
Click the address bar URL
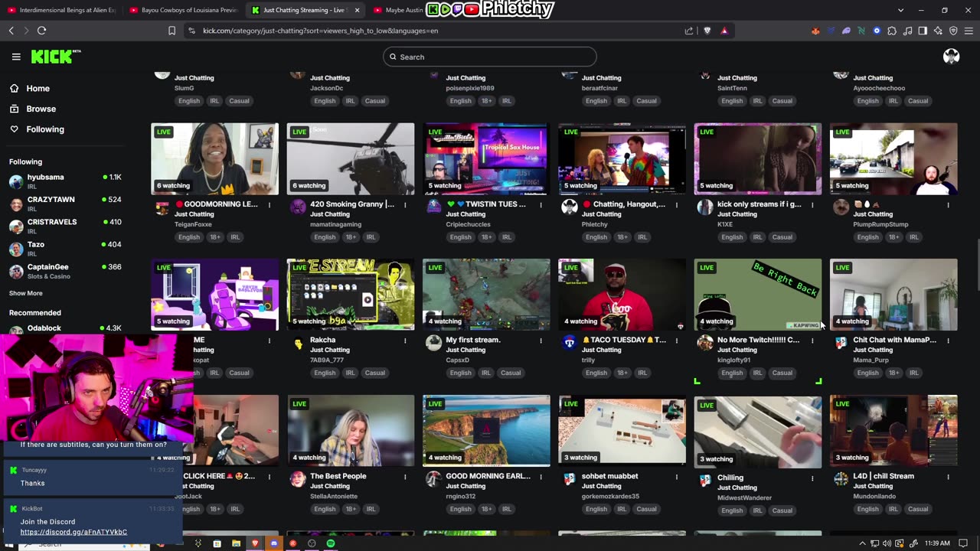(320, 31)
